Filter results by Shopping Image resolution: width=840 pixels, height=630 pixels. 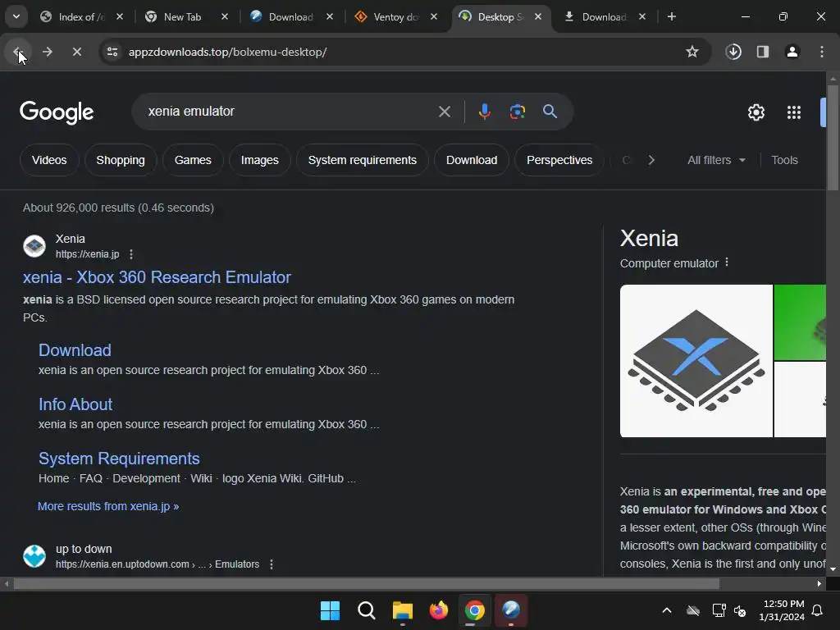click(x=121, y=160)
